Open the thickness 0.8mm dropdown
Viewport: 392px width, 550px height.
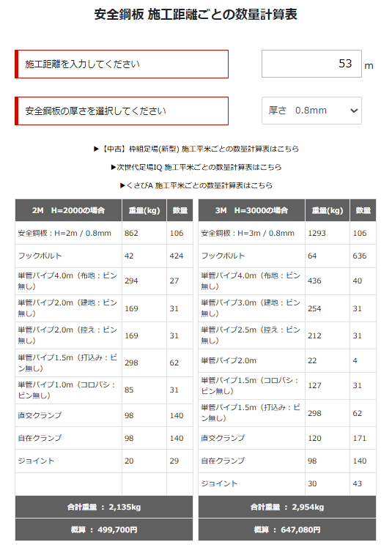click(x=311, y=111)
